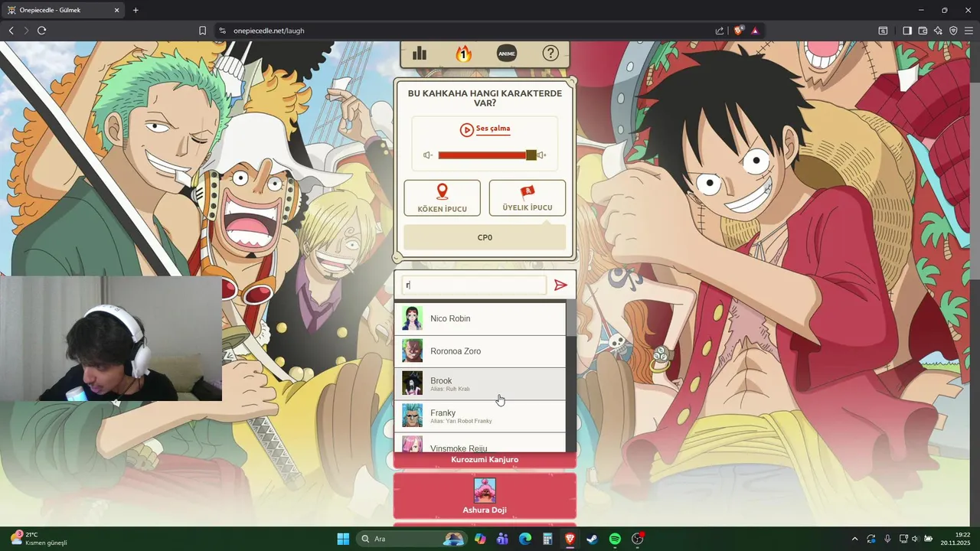Open the Brave Wallet icon
The width and height of the screenshot is (980, 551).
[923, 31]
